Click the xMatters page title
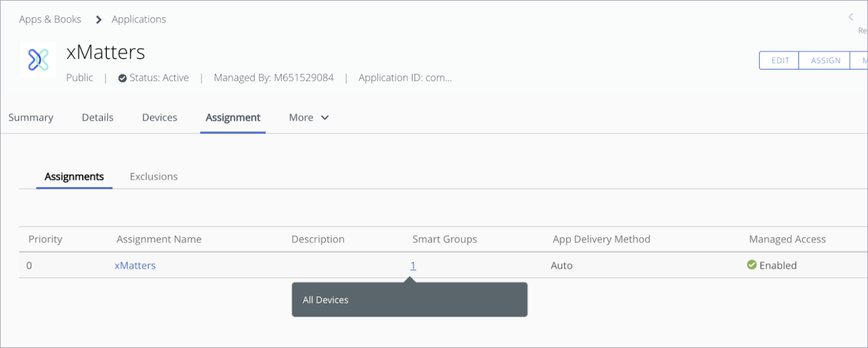Screen dimensions: 868x348 pyautogui.click(x=106, y=52)
